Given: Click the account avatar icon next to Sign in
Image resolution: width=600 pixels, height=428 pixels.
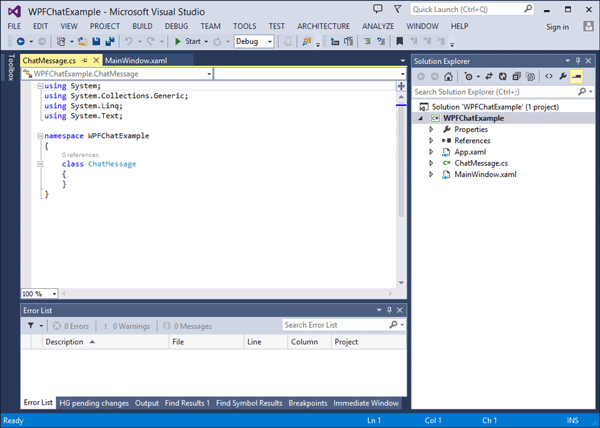Looking at the screenshot, I should (588, 26).
